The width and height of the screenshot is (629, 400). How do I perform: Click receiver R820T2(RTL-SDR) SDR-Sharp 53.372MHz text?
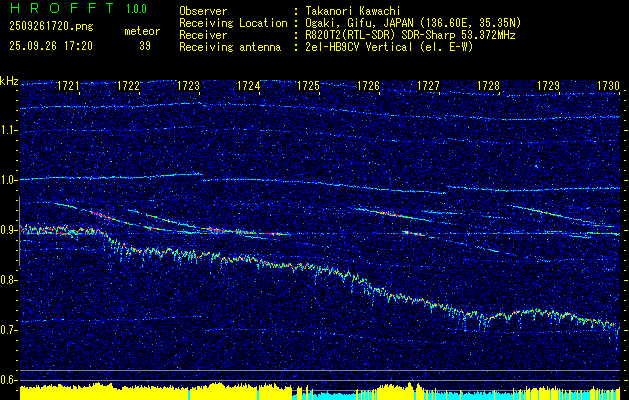tap(410, 35)
